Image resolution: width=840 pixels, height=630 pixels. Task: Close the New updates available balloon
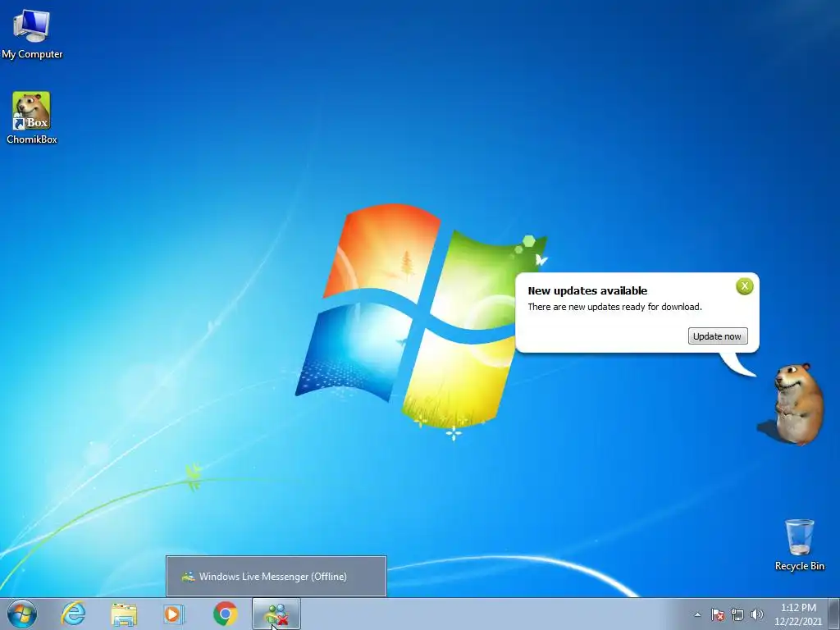pyautogui.click(x=744, y=286)
